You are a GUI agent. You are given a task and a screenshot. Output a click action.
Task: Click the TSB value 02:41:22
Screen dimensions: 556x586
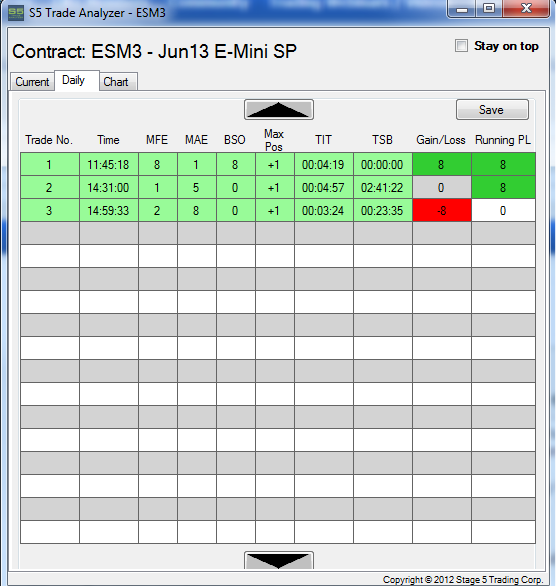(383, 187)
